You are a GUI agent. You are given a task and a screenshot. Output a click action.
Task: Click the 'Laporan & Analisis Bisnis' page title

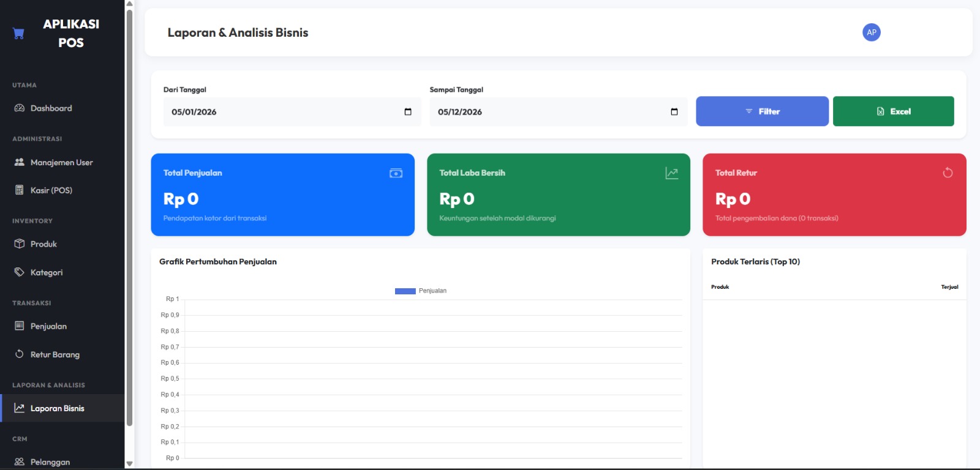[x=238, y=32]
